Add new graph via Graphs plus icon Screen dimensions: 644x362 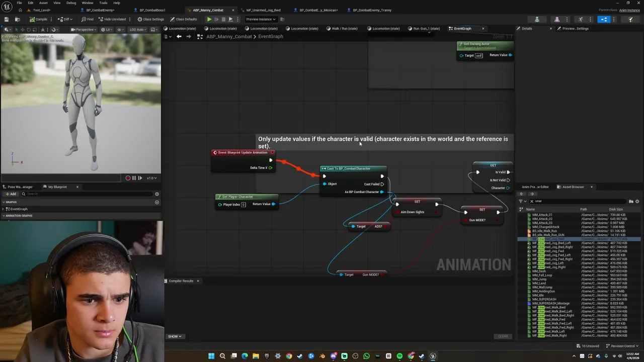point(157,202)
